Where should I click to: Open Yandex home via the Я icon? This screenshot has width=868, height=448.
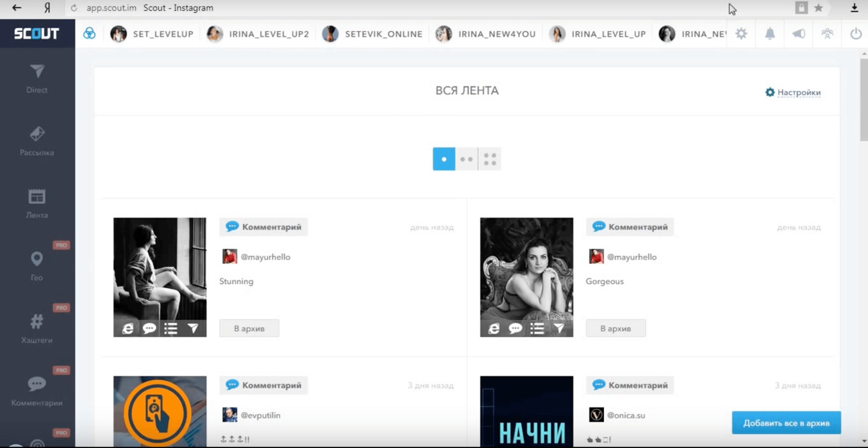[47, 8]
